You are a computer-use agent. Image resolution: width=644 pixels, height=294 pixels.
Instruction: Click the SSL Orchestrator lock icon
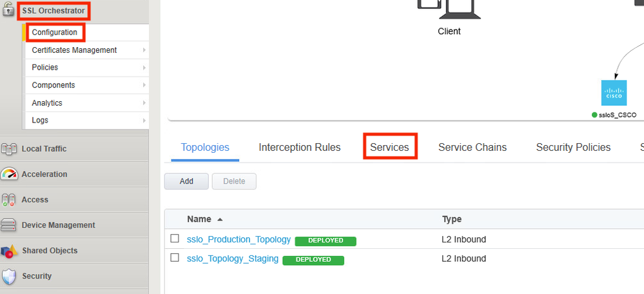9,11
